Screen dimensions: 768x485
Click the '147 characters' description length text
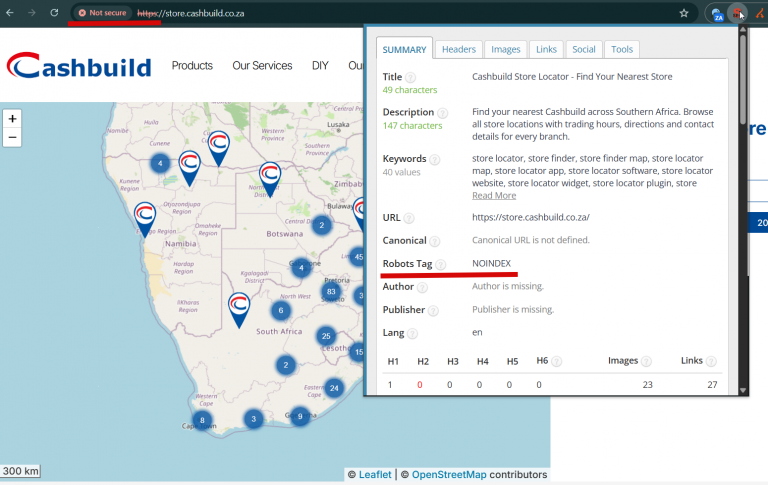pos(412,126)
